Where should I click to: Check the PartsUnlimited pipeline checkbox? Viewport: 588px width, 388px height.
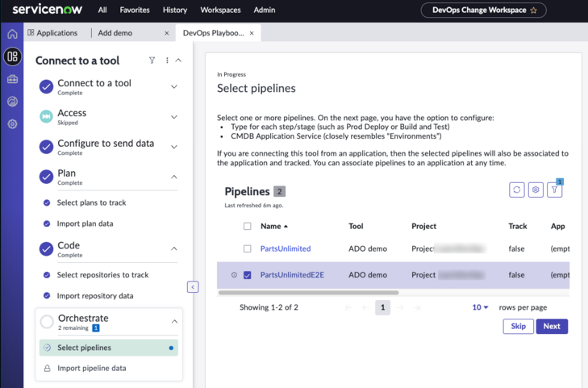tap(247, 249)
